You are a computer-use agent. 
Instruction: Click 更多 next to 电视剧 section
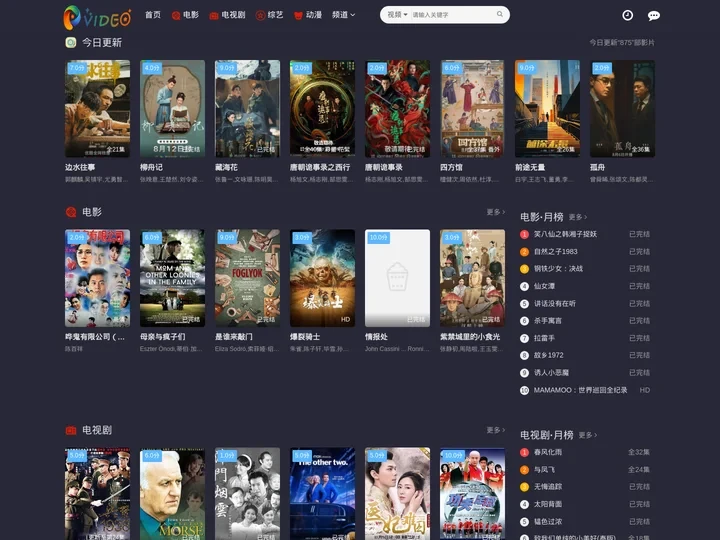pyautogui.click(x=496, y=430)
